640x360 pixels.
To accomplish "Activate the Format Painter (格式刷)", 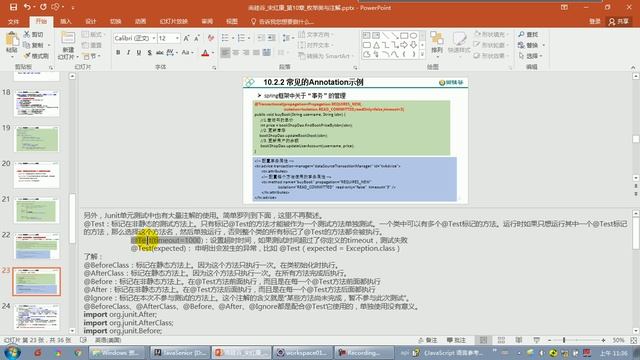I will pos(36,56).
